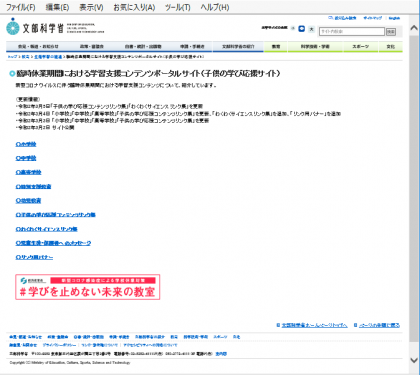Click the #学びを止めない未来の教室 banner
420x375 pixels.
pyautogui.click(x=88, y=287)
